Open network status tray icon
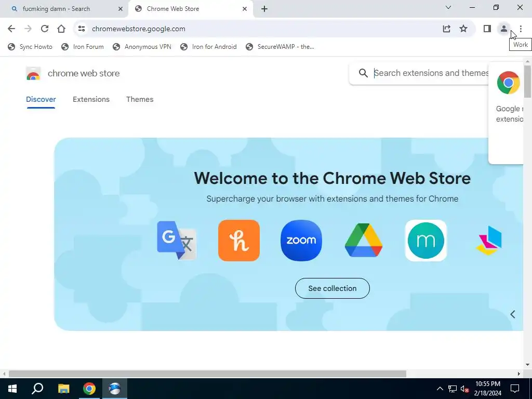The width and height of the screenshot is (532, 399). [x=453, y=389]
